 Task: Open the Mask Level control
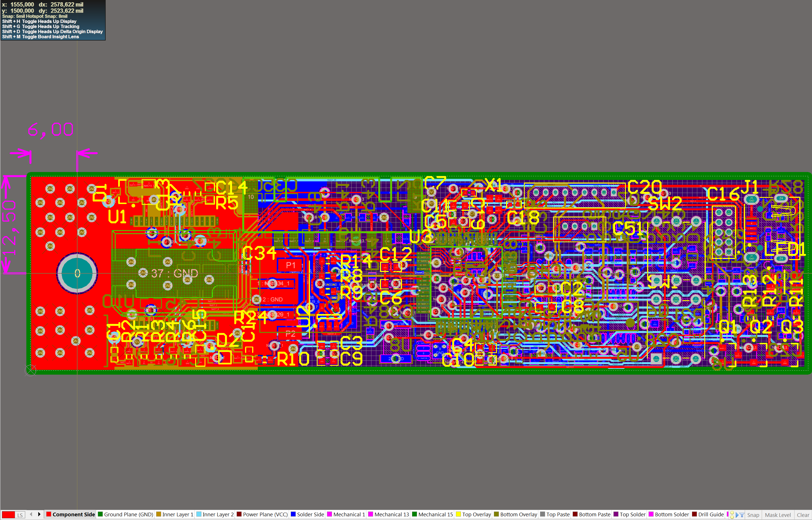(777, 515)
